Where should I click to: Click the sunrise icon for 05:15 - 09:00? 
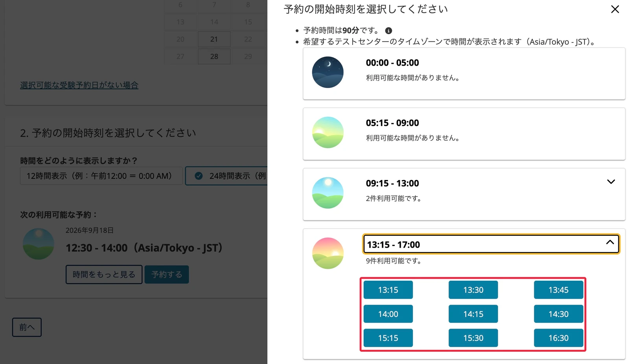(328, 132)
